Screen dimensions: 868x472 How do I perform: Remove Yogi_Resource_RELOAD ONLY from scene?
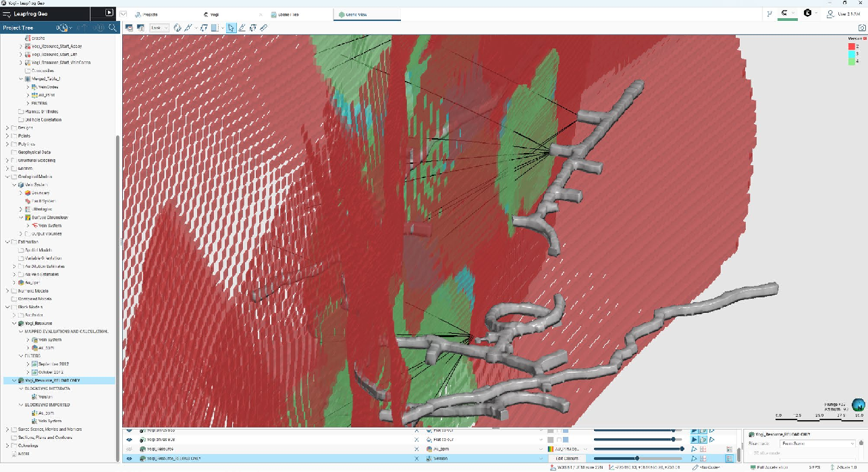pyautogui.click(x=416, y=459)
